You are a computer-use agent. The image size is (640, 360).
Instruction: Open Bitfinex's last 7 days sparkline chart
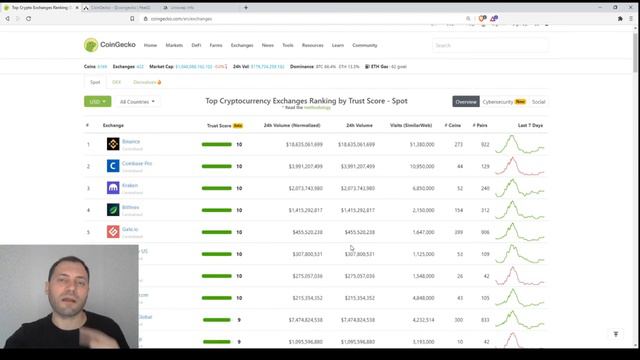520,210
